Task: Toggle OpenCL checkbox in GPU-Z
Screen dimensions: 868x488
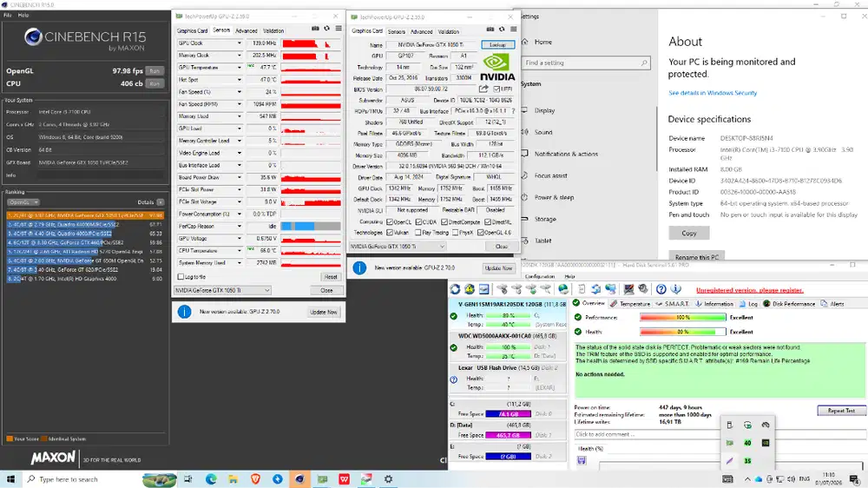Action: [x=390, y=222]
